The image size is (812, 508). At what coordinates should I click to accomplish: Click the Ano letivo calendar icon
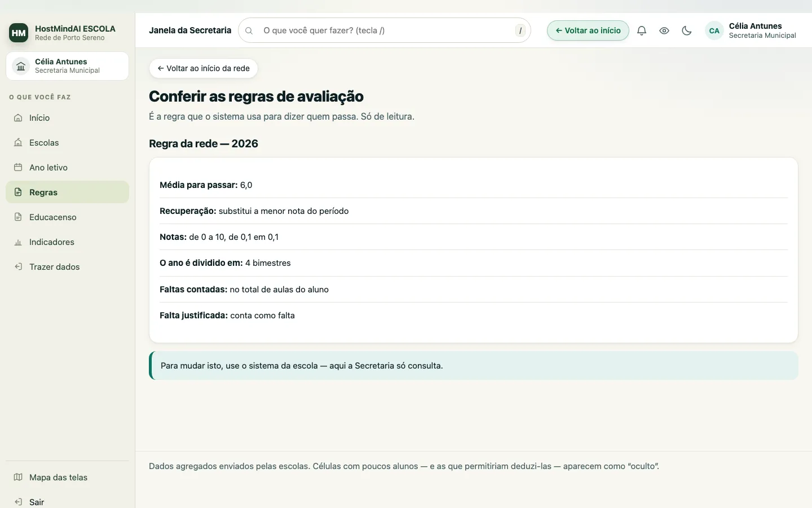click(18, 168)
